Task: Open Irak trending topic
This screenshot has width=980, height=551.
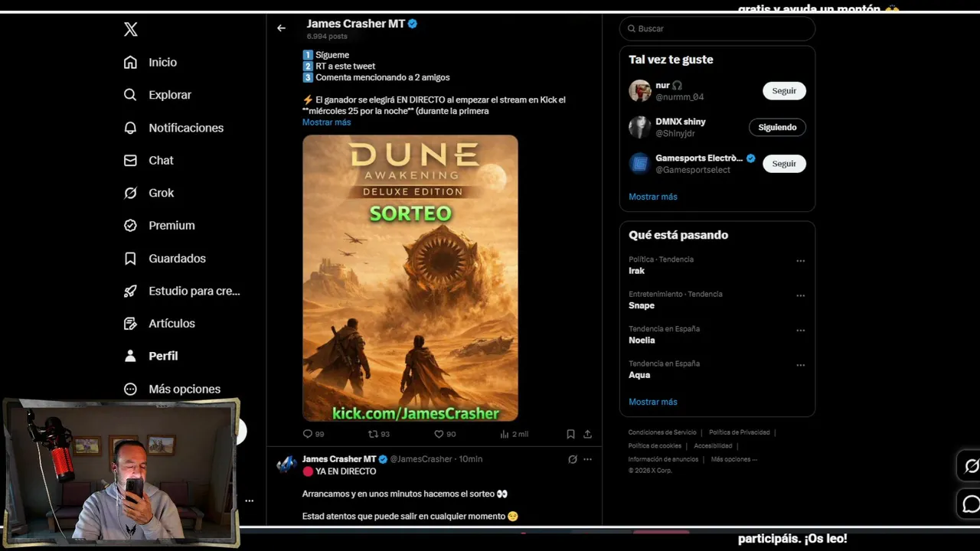Action: [637, 271]
